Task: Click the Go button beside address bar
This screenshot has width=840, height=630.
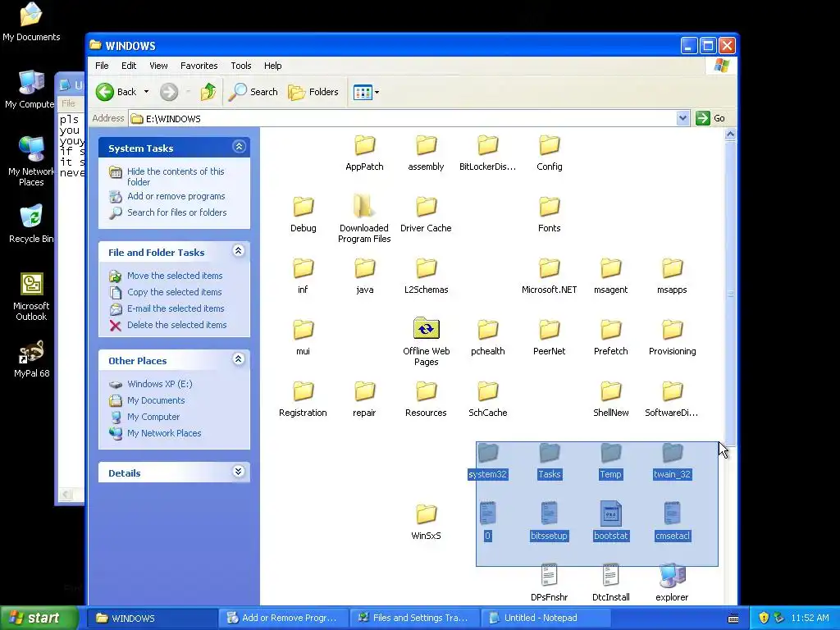Action: pos(710,118)
